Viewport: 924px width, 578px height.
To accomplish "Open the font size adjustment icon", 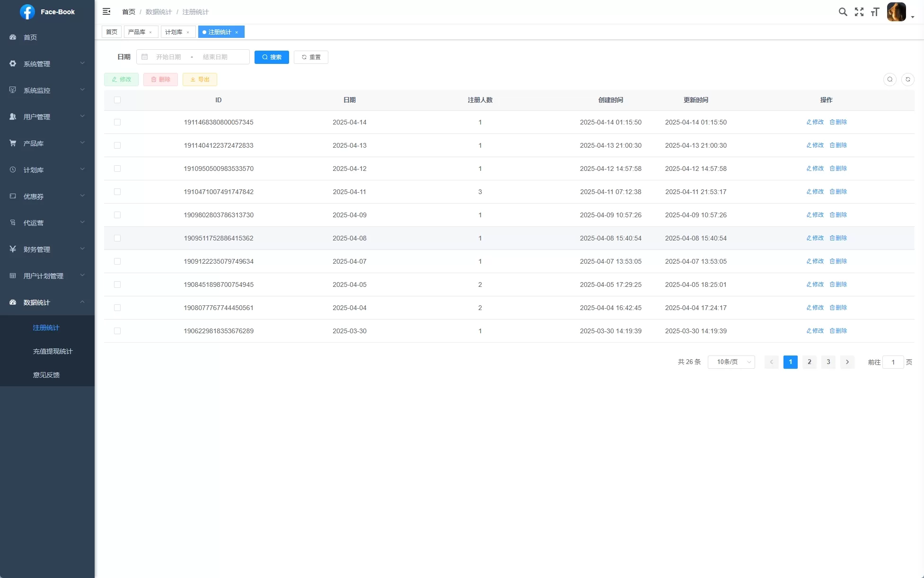I will (x=875, y=12).
